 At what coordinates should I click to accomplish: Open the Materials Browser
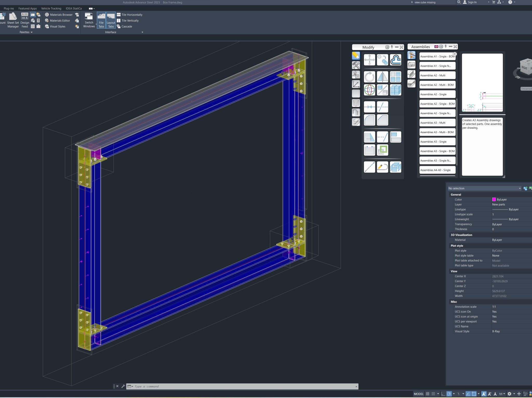click(59, 15)
